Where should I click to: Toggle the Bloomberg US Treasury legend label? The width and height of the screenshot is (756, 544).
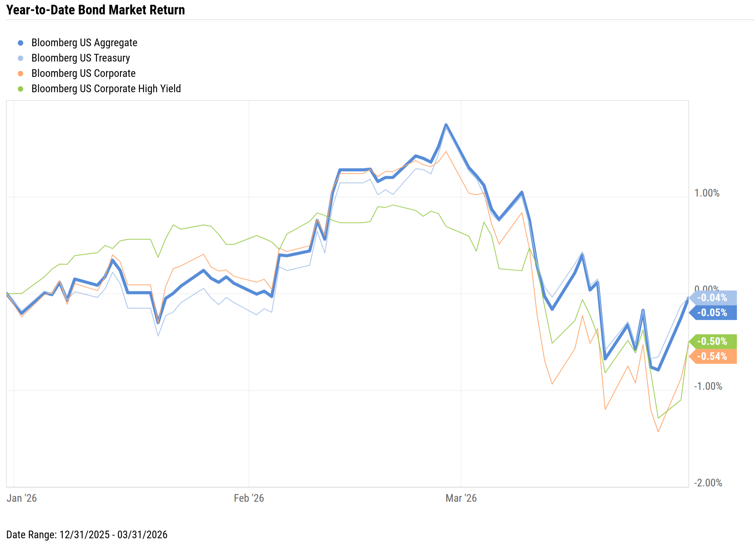81,58
